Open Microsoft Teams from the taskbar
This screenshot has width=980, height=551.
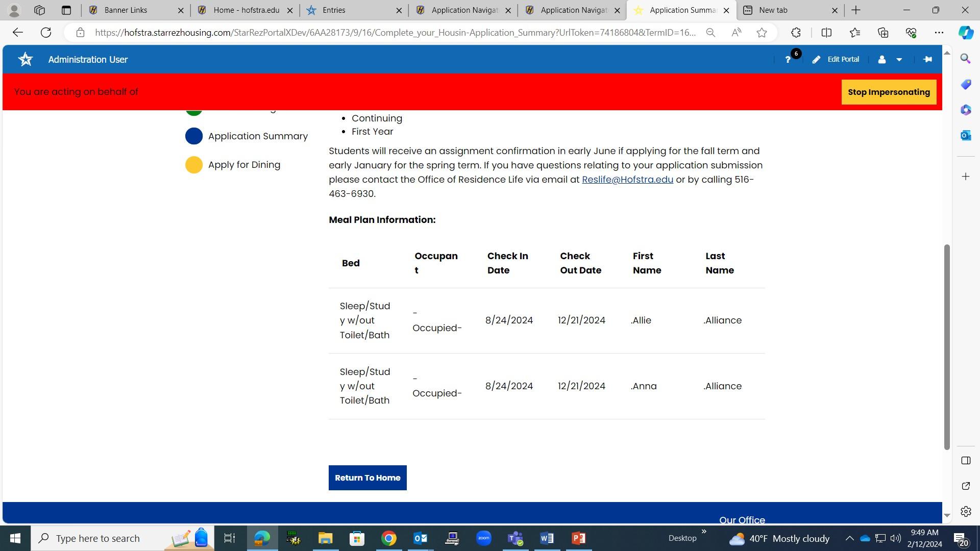(x=515, y=538)
